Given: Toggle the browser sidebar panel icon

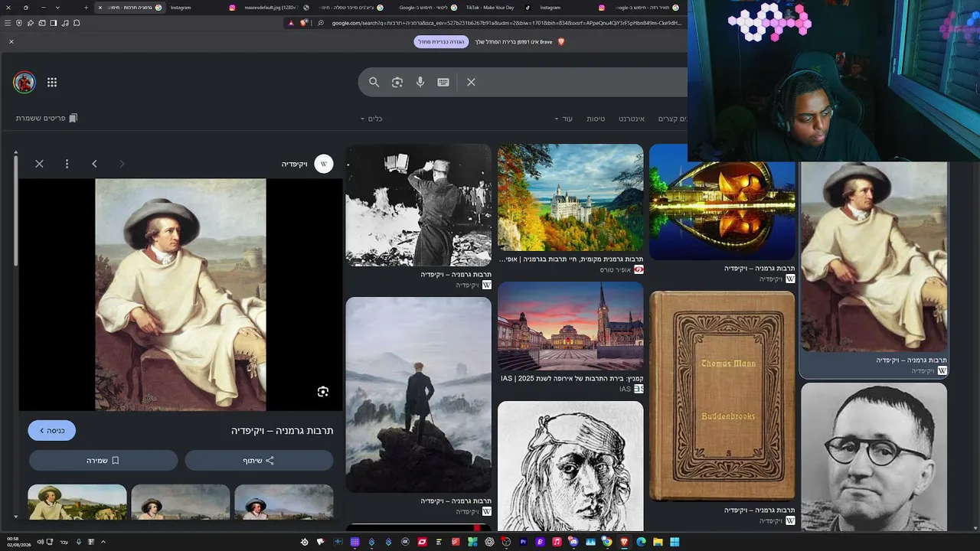Looking at the screenshot, I should [x=54, y=23].
